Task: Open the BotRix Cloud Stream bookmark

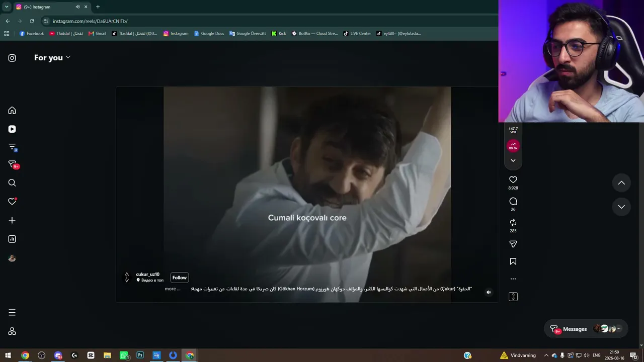Action: (315, 34)
